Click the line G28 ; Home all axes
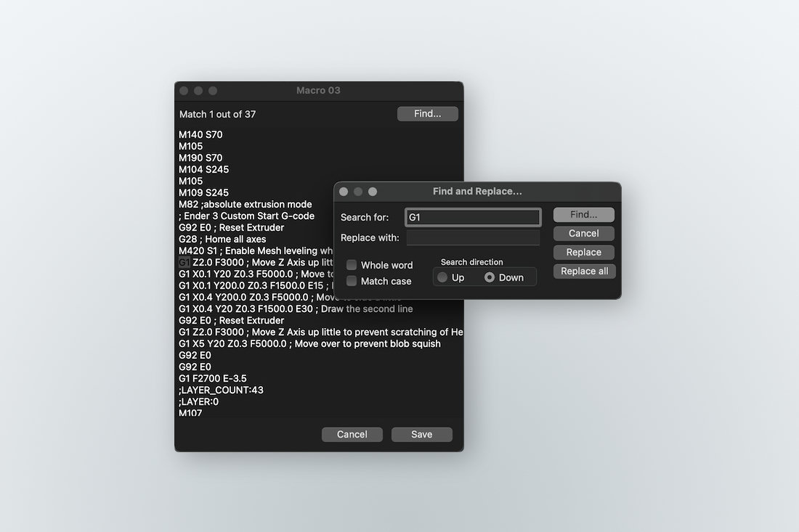Screen dimensions: 799x532 [x=222, y=239]
